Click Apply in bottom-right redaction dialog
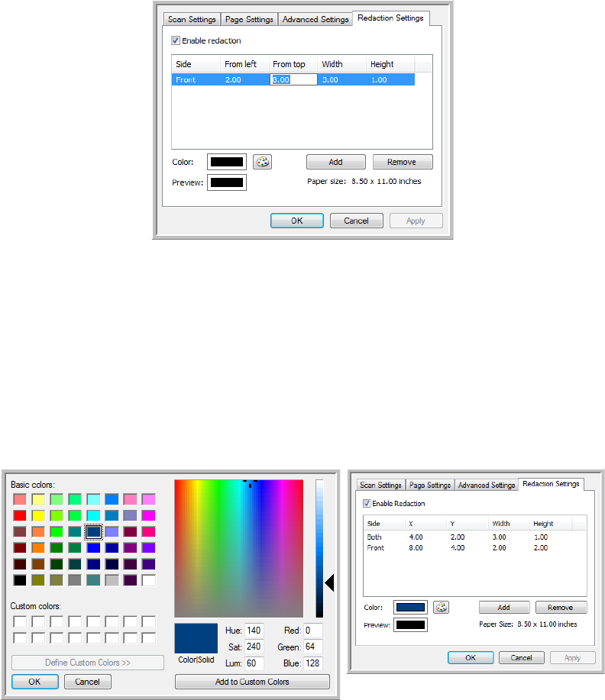This screenshot has height=700, width=605. tap(572, 657)
